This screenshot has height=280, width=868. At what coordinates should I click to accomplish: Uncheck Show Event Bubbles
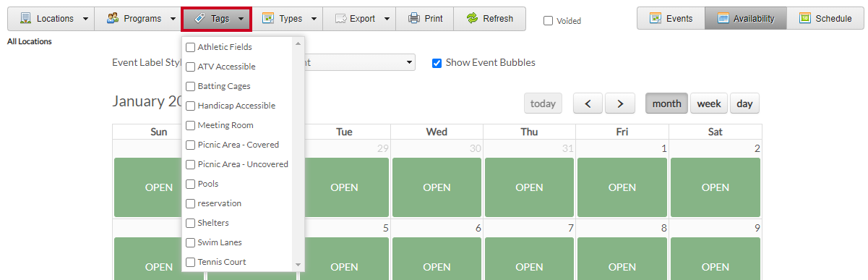pyautogui.click(x=437, y=63)
